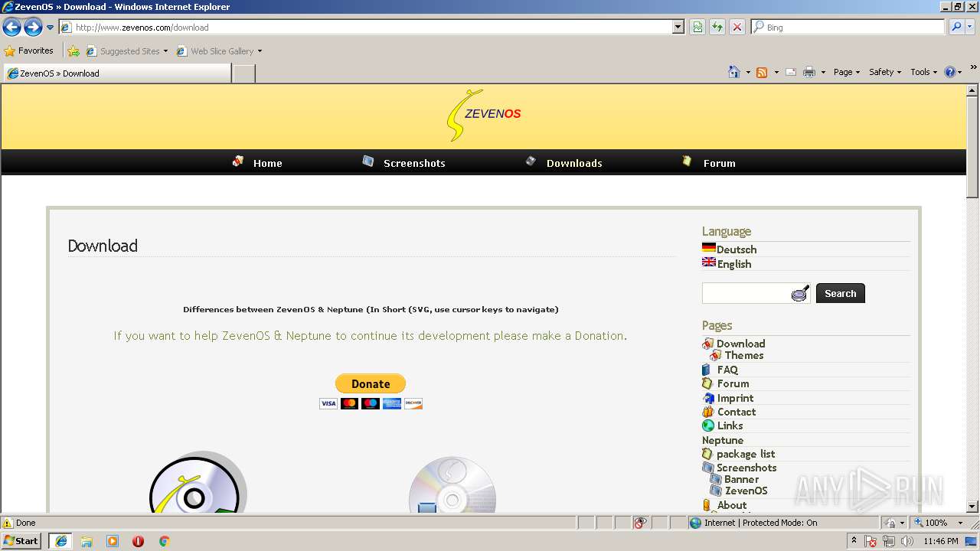The image size is (980, 551).
Task: Click the Home toolbar icon
Action: point(734,72)
